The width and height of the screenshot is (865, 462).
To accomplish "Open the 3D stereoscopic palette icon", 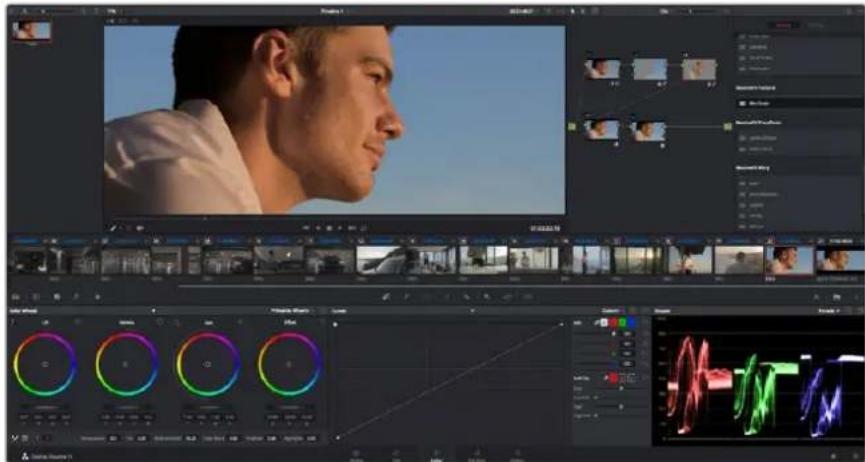I will point(527,297).
